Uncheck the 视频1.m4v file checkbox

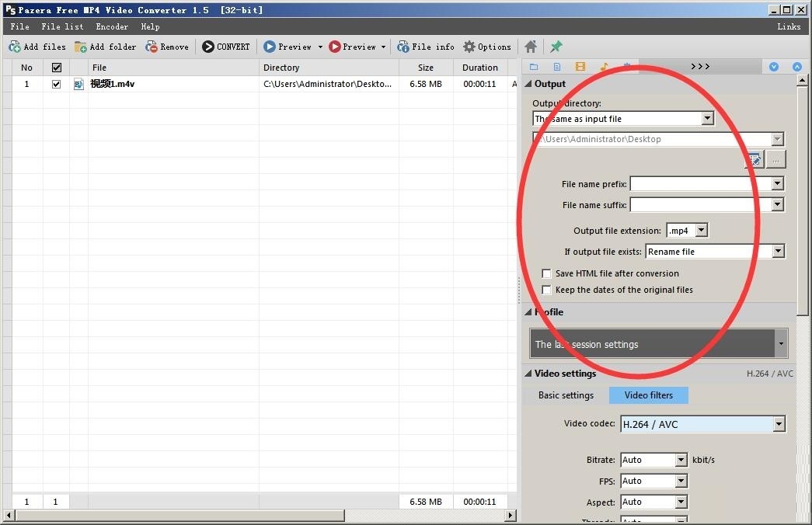tap(56, 84)
